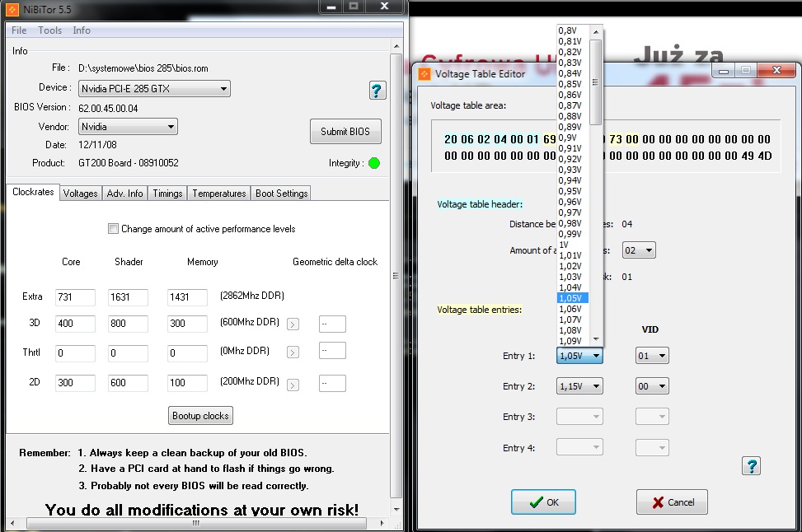Switch to the Voltages tab
The image size is (802, 532).
[x=80, y=194]
